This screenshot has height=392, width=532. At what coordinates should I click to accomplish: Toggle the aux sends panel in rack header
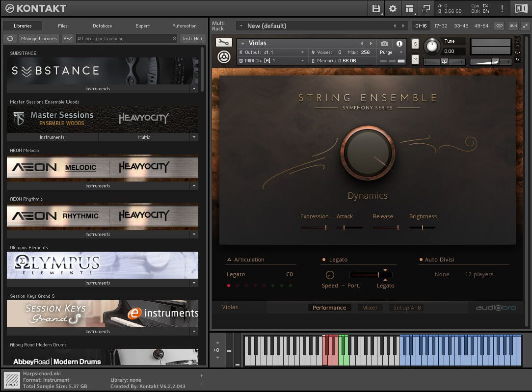pos(513,26)
